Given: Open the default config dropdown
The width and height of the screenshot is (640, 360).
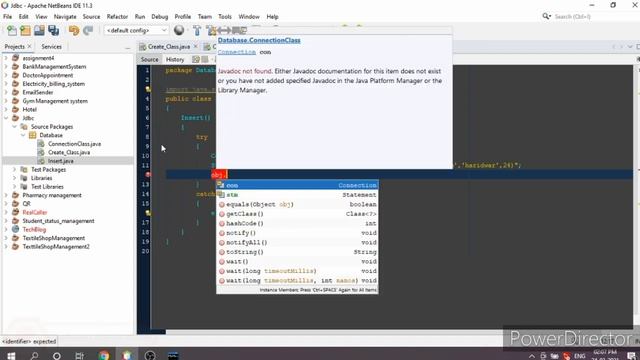Looking at the screenshot, I should 136,30.
